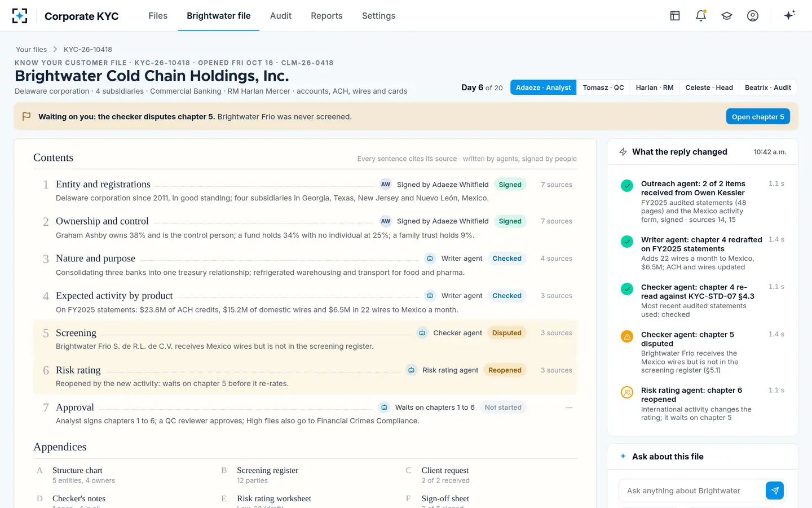The width and height of the screenshot is (812, 508).
Task: Select the Brightwater file tab
Action: click(219, 16)
